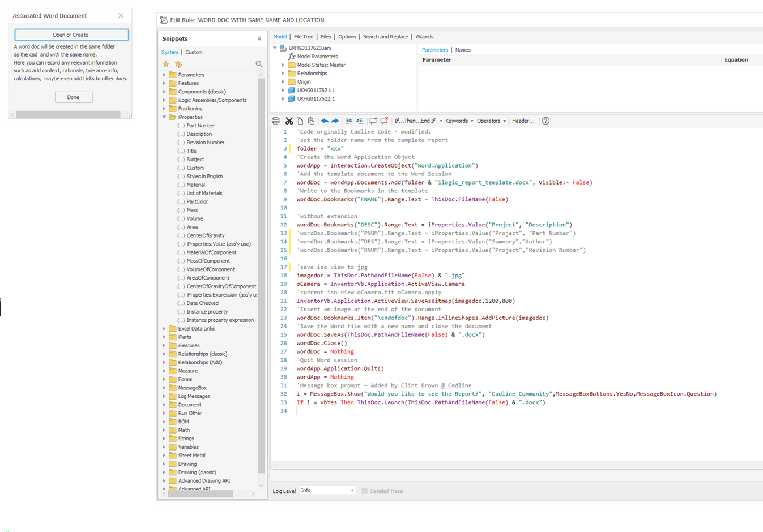Viewport: 763px width, 532px height.
Task: Open the Operators dropdown
Action: 491,121
